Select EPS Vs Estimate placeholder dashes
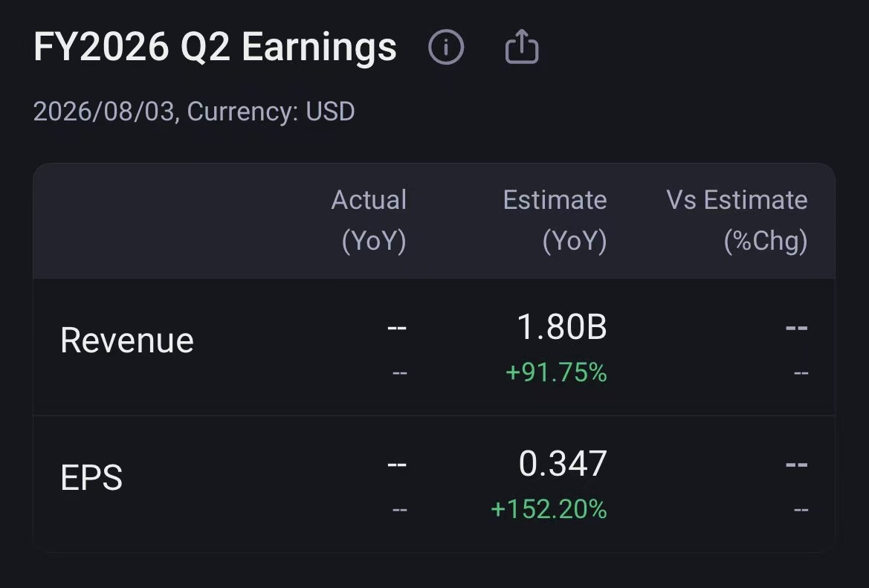The width and height of the screenshot is (869, 588). pos(797,465)
